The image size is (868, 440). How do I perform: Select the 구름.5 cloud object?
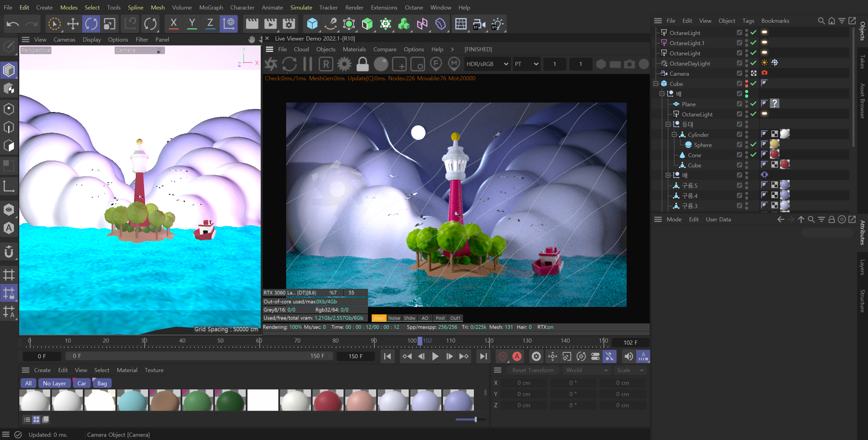[x=690, y=185]
